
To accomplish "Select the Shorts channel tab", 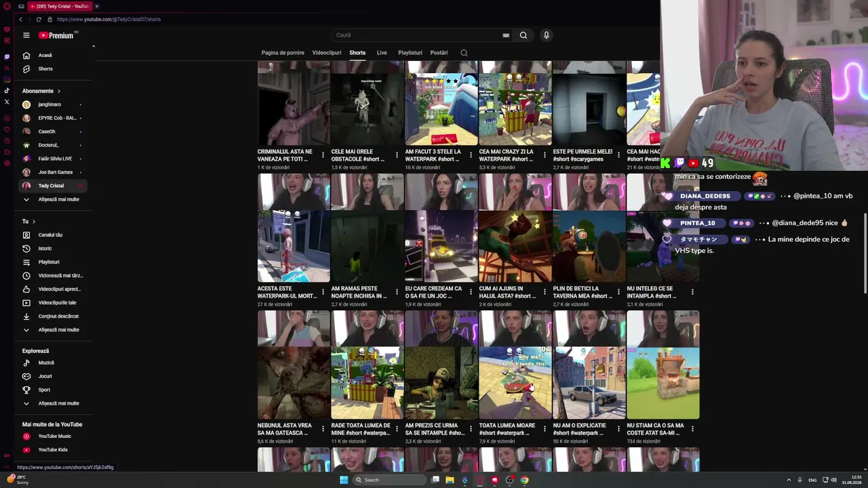I will click(x=357, y=53).
